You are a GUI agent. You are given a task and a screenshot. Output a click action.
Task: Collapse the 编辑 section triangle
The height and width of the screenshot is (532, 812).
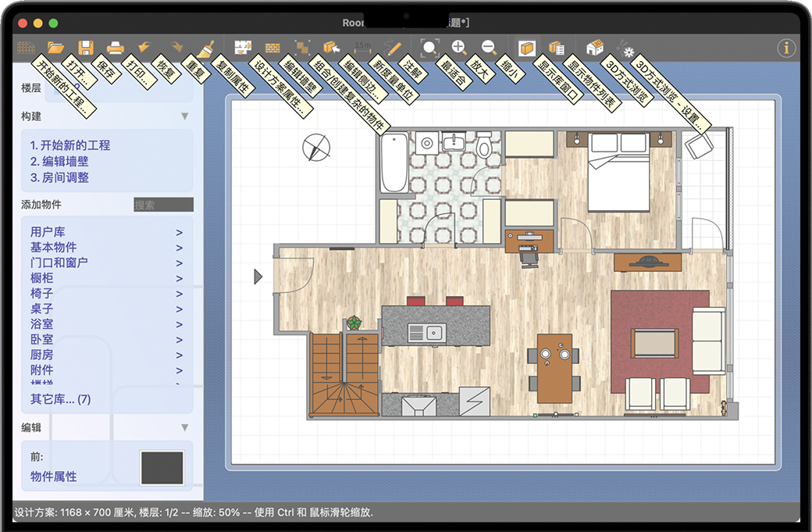185,427
